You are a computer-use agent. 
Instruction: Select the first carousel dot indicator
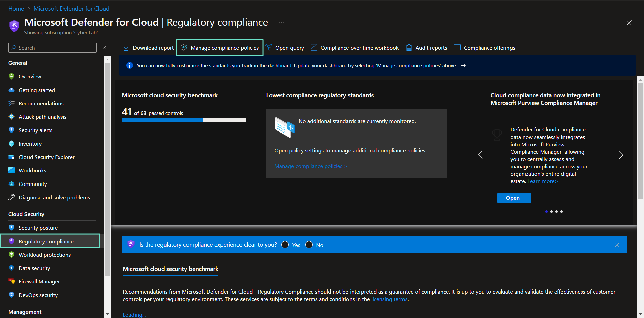pyautogui.click(x=546, y=212)
